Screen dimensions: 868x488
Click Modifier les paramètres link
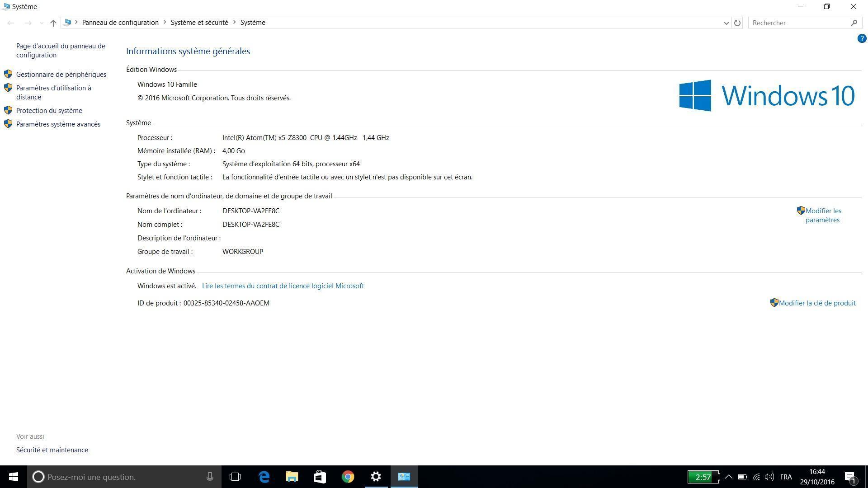[823, 216]
